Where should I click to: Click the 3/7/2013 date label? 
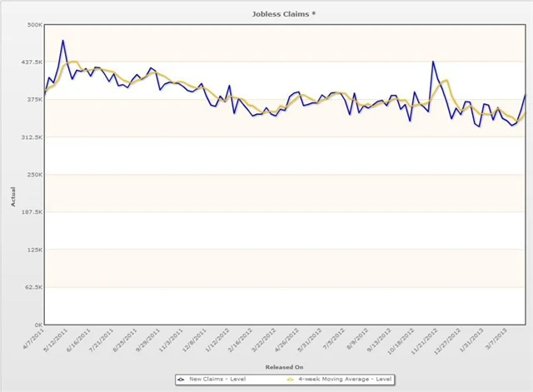click(x=496, y=339)
